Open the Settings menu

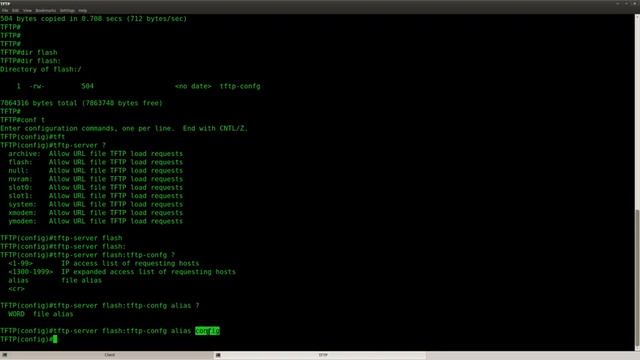point(67,10)
